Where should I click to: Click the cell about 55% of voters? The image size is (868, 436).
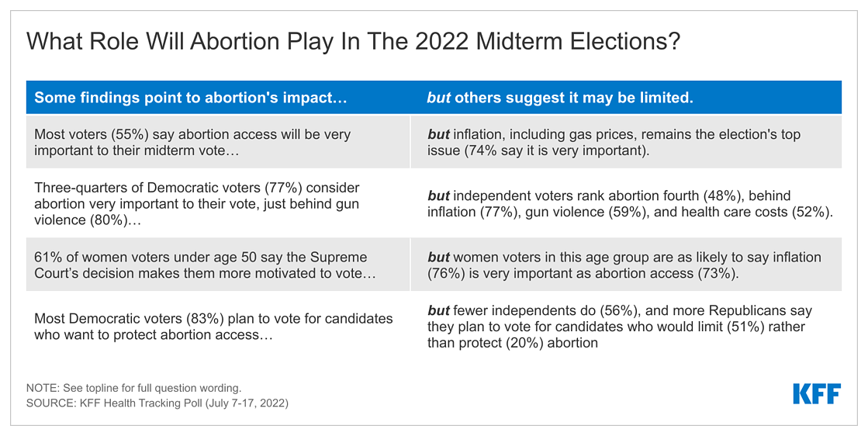[218, 142]
